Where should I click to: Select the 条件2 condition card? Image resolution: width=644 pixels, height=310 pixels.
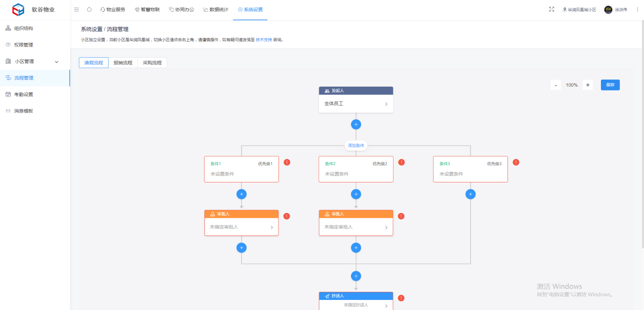coord(356,169)
